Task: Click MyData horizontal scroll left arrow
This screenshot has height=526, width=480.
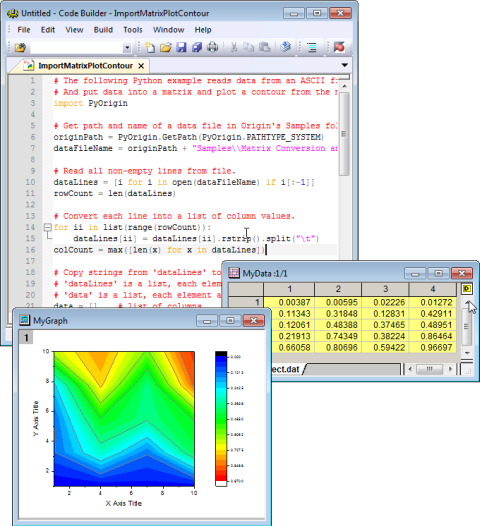Action: point(410,369)
